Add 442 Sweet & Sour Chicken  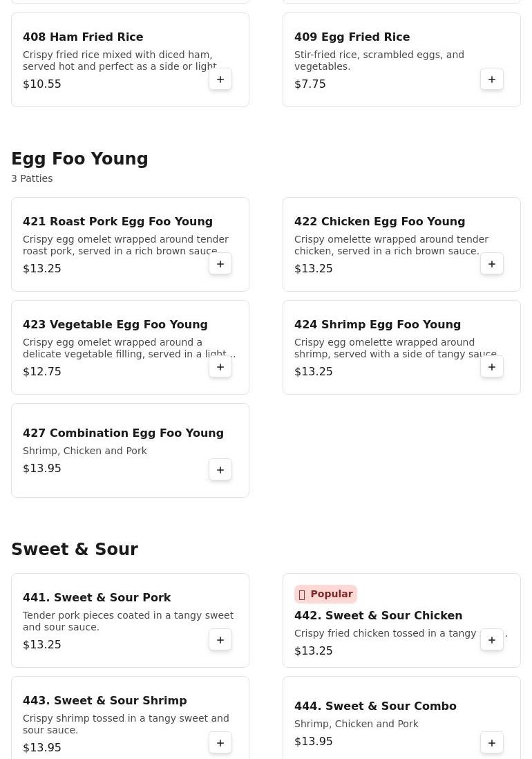coord(492,640)
